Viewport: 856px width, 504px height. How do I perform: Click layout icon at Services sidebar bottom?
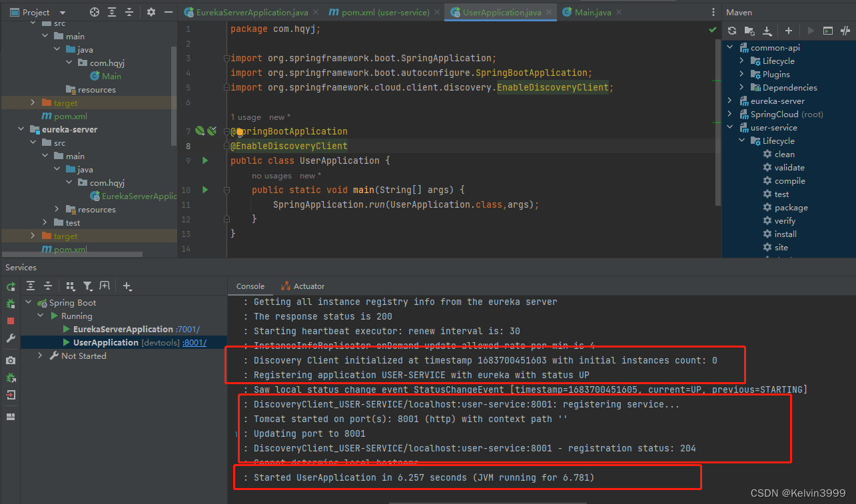pos(11,417)
